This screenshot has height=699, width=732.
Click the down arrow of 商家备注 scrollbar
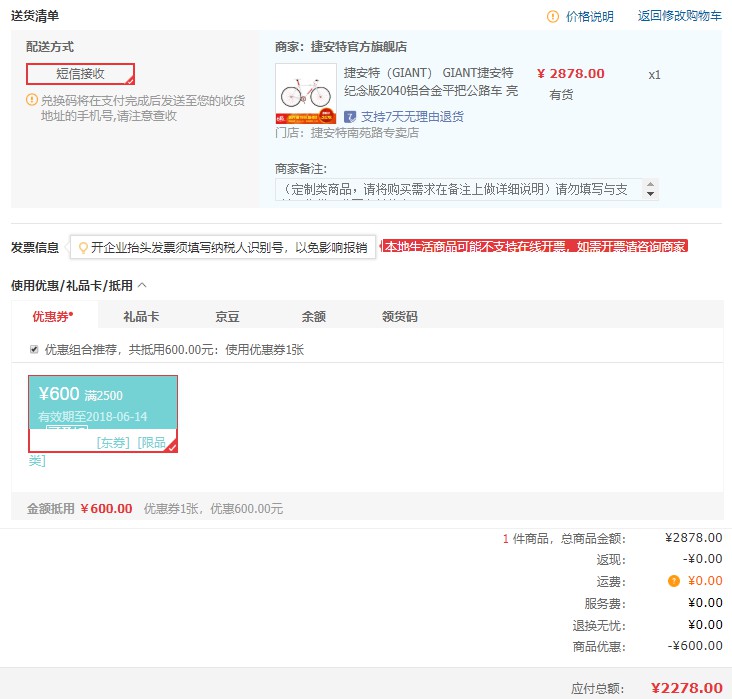[x=650, y=194]
